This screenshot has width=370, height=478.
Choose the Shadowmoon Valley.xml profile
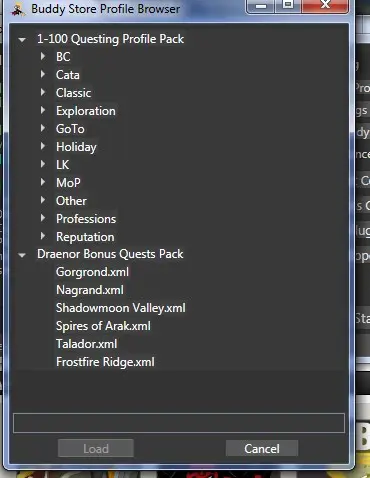tap(121, 308)
